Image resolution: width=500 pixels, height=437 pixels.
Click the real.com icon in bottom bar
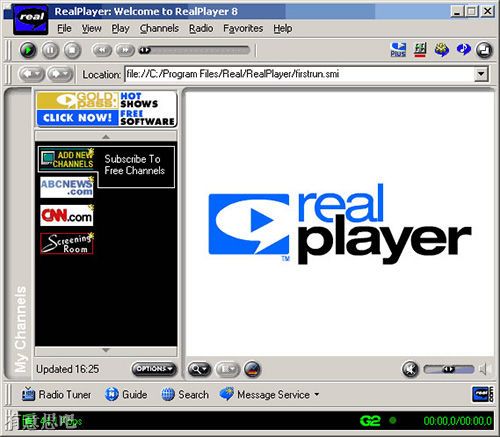pyautogui.click(x=482, y=394)
